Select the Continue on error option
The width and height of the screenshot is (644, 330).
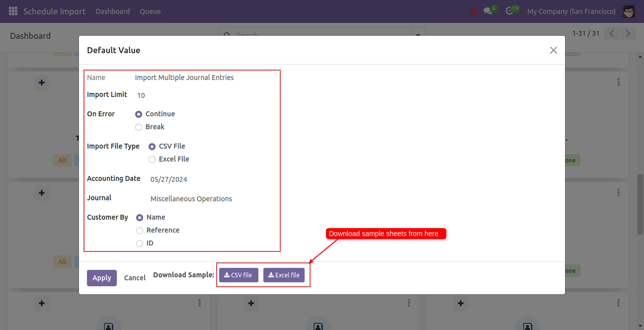tap(139, 114)
